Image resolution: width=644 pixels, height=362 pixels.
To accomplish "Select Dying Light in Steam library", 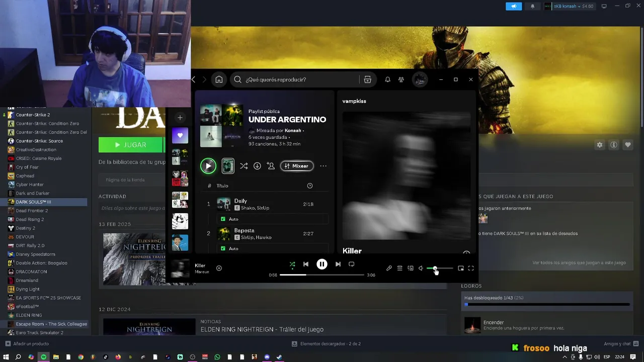I will pyautogui.click(x=28, y=289).
